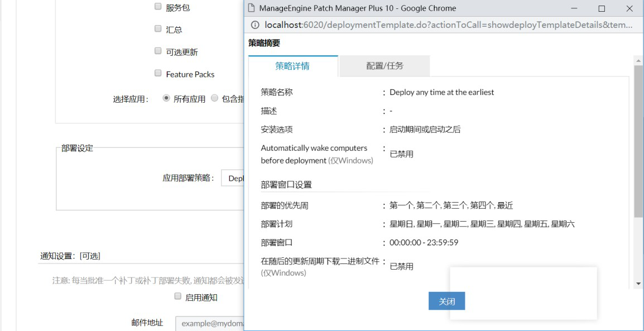Click the 部署设定 section label

point(78,148)
